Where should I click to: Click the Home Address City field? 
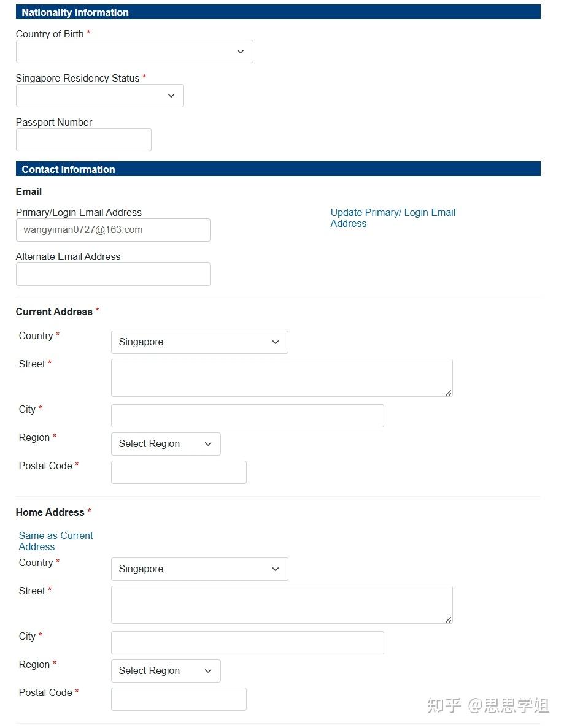[x=247, y=643]
